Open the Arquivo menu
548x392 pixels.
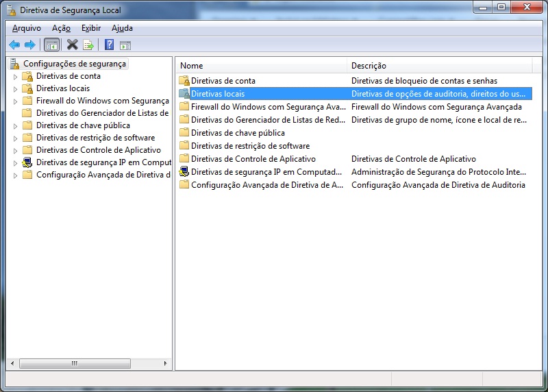tap(27, 28)
